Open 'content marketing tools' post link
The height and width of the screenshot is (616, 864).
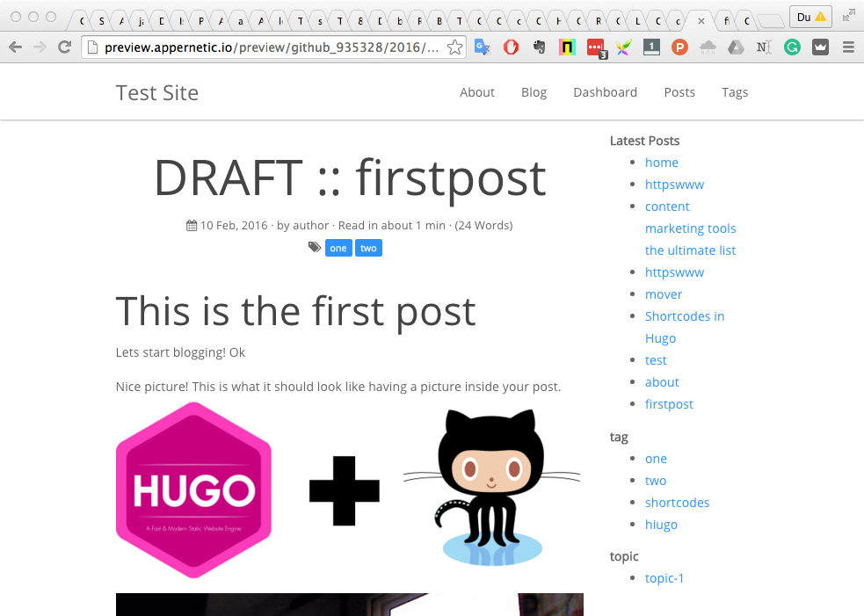click(x=691, y=228)
